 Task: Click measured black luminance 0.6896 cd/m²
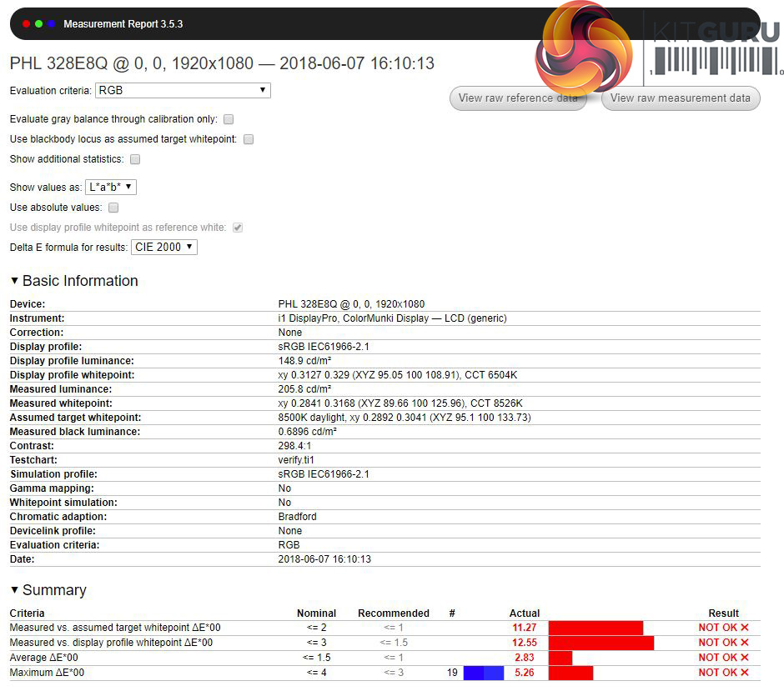pos(307,432)
